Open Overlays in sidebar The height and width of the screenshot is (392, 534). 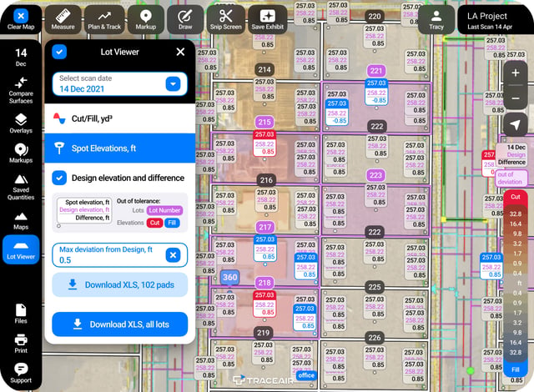coord(21,123)
